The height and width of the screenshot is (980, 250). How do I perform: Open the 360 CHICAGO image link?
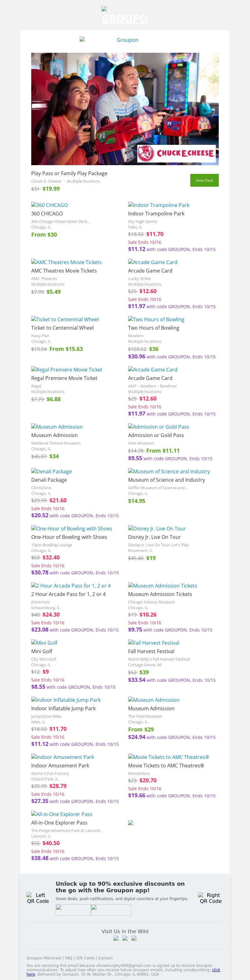coord(49,205)
